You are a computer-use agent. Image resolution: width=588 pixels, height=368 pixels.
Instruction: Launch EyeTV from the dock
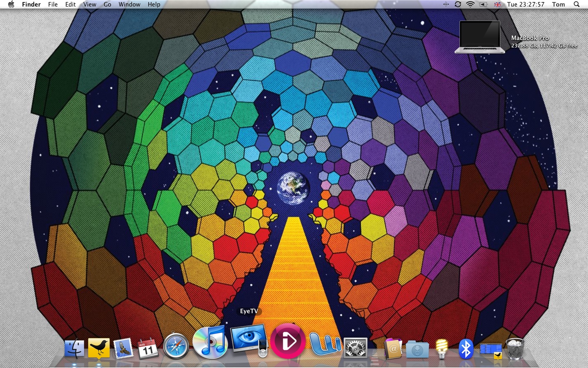point(249,340)
